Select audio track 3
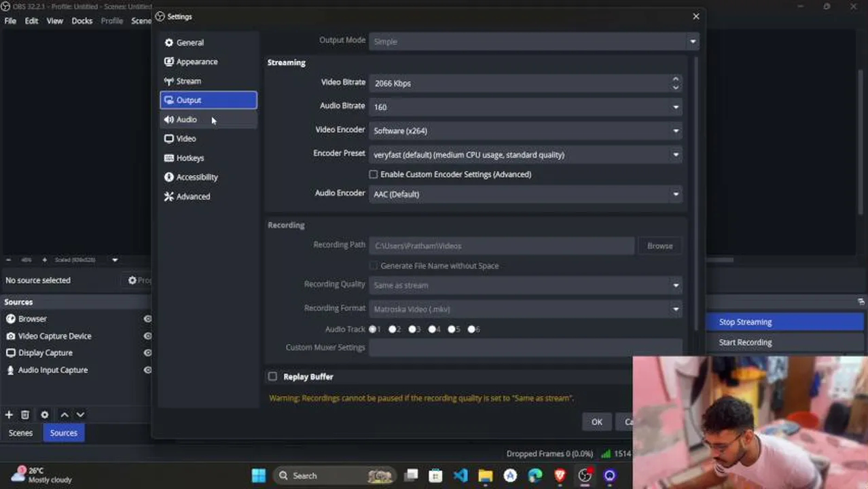868x489 pixels. [x=412, y=329]
